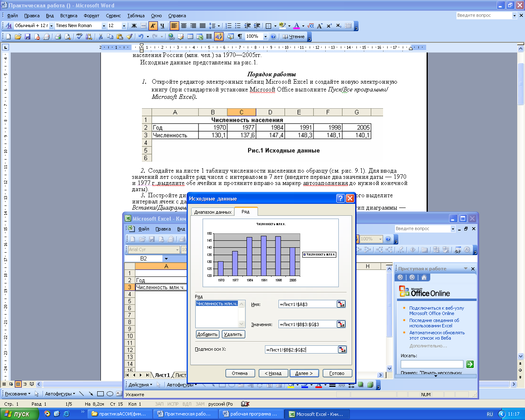Select the Format Painter brush icon
The width and height of the screenshot is (525, 420).
[129, 37]
